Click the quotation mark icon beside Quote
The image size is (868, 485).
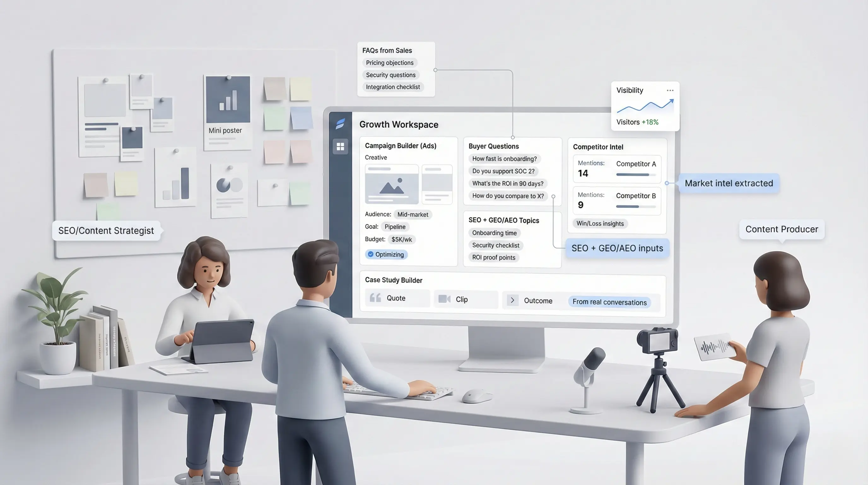[x=375, y=298]
